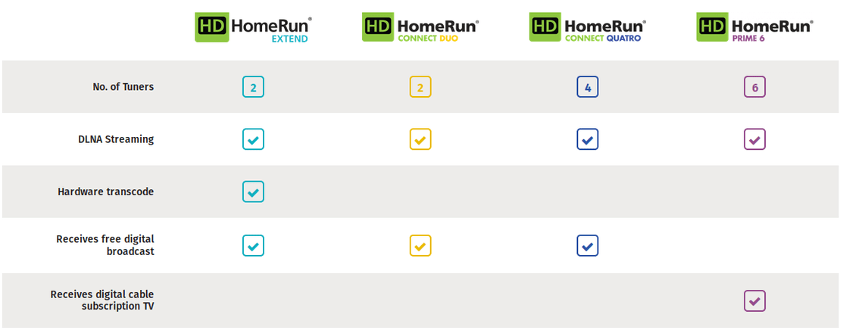Open the HDHomeRun CONNECT QUATRO logo

click(x=587, y=28)
